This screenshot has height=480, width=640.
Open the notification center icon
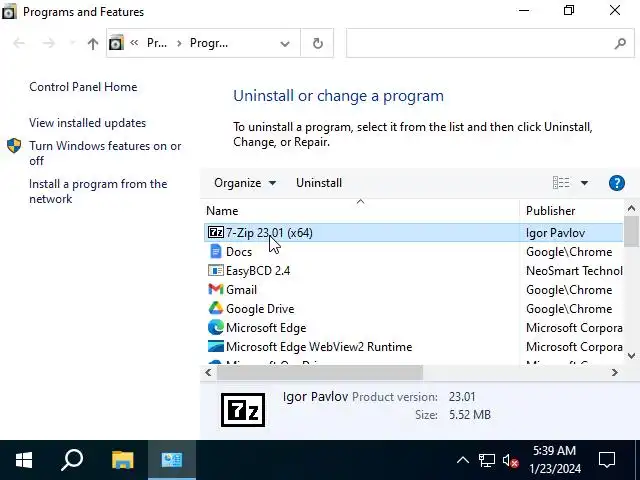[x=607, y=460]
